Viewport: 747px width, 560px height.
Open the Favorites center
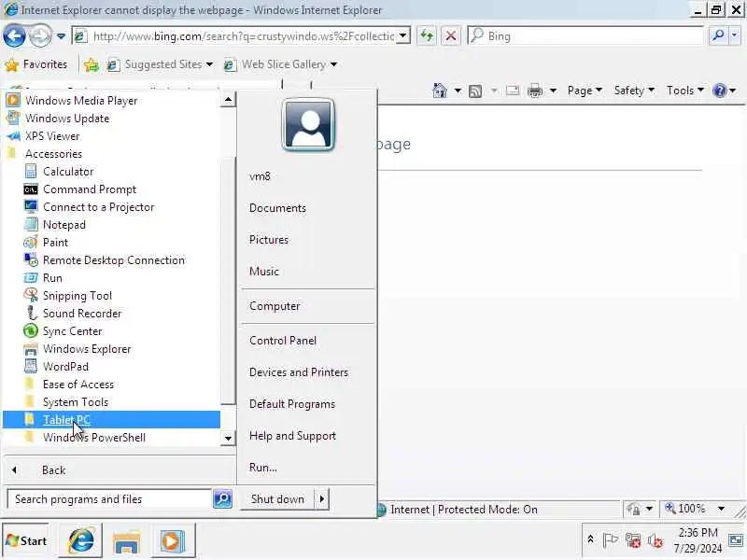(36, 64)
